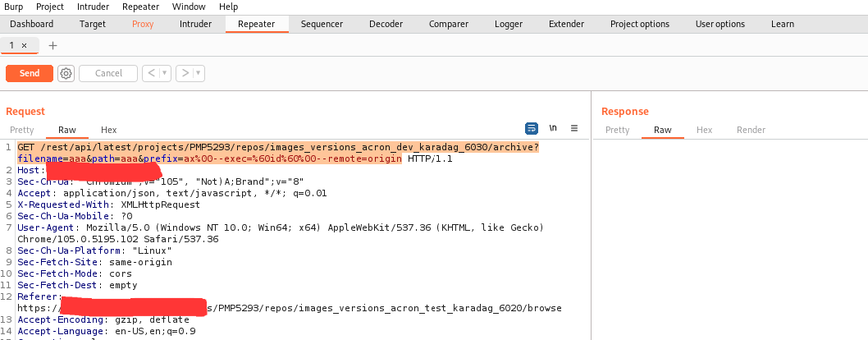Add a new Repeater tab
Image resolution: width=868 pixels, height=340 pixels.
tap(53, 45)
